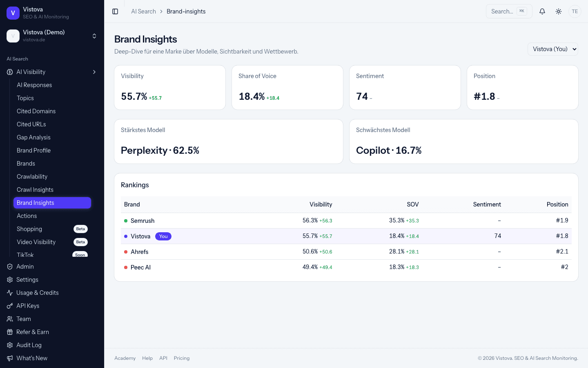The image size is (588, 368).
Task: Switch theme with the sun icon
Action: (559, 11)
